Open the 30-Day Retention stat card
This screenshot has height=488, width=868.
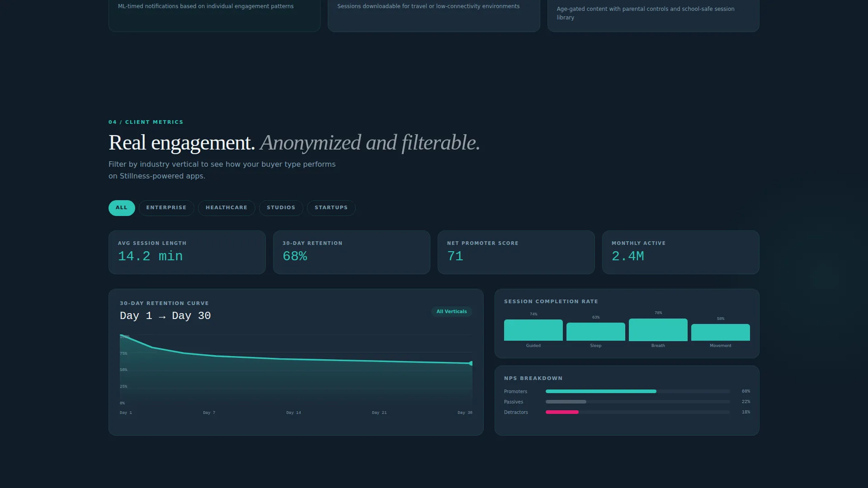click(351, 252)
